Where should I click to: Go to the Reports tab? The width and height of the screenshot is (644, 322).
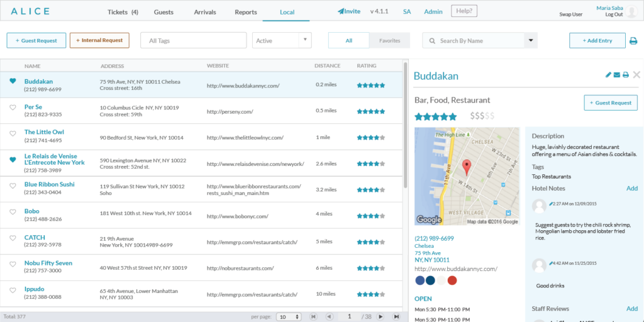coord(246,12)
